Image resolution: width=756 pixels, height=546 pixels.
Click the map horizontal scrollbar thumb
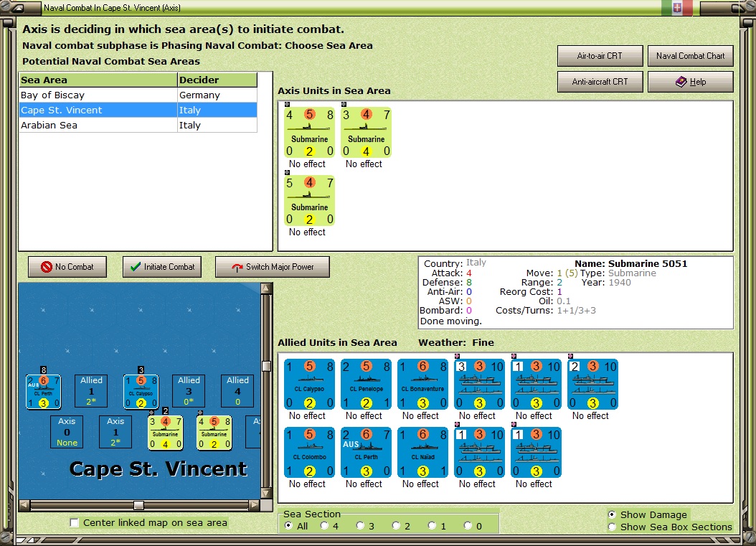click(x=139, y=505)
